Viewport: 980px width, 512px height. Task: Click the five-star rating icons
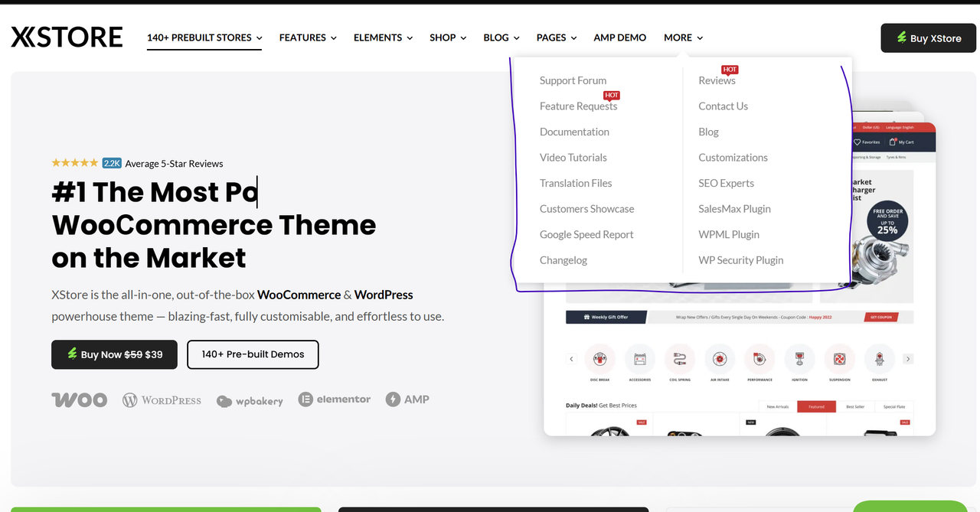click(x=74, y=163)
